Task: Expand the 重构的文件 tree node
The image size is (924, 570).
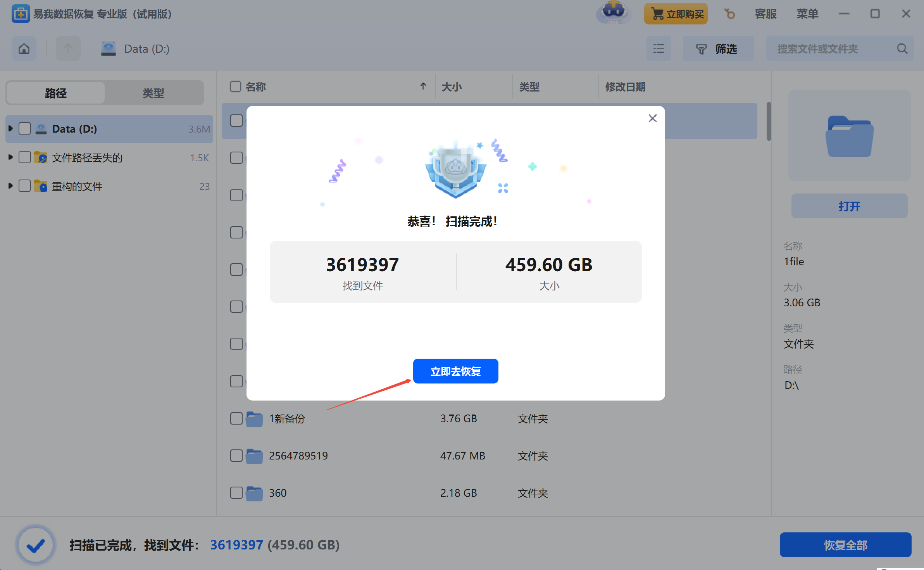Action: [x=10, y=186]
